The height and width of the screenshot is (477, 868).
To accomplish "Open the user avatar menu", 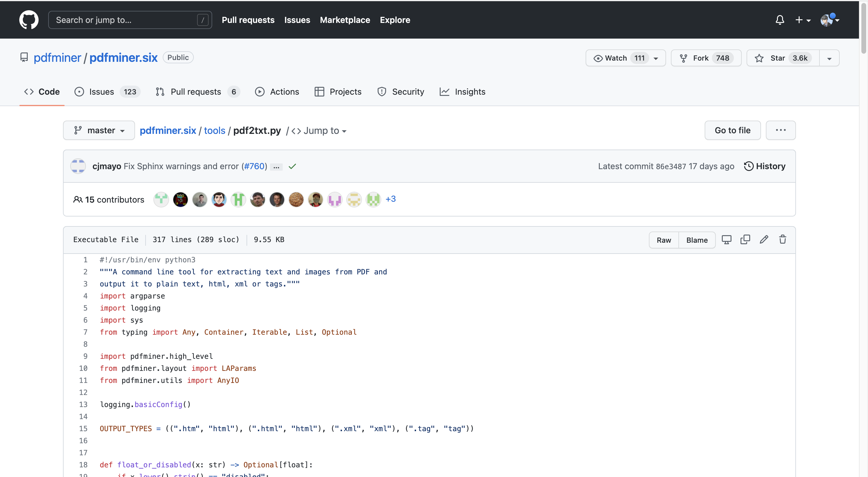I will 830,20.
